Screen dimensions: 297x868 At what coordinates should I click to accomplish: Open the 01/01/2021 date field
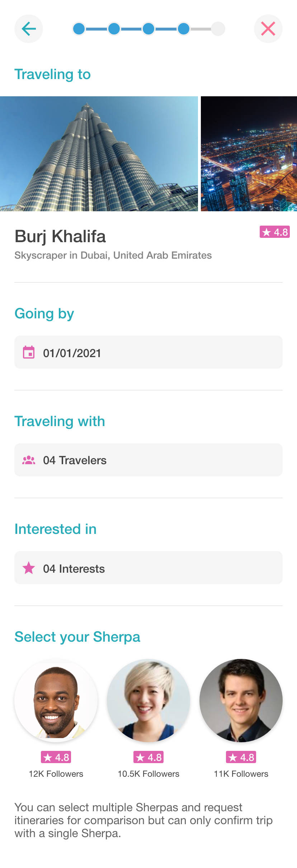tap(148, 352)
